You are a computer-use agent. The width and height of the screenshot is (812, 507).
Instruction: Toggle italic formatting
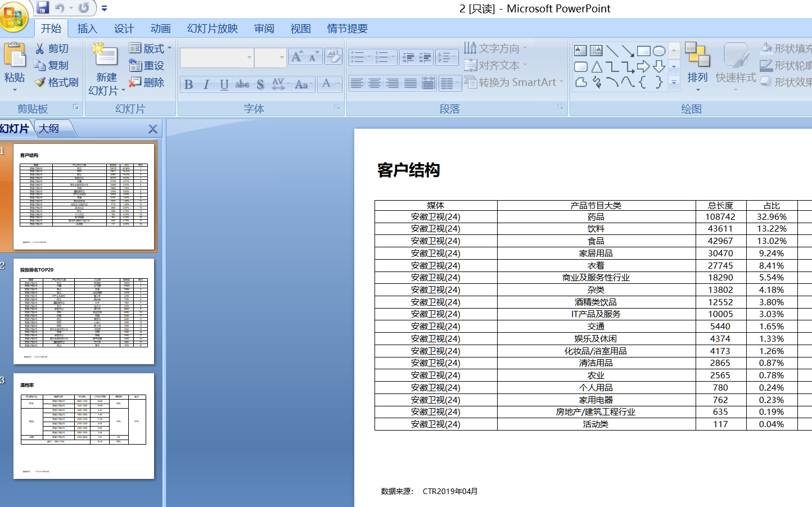point(206,85)
